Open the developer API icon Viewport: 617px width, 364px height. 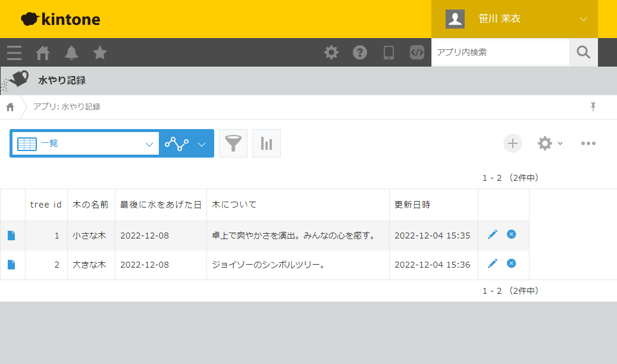click(x=416, y=52)
